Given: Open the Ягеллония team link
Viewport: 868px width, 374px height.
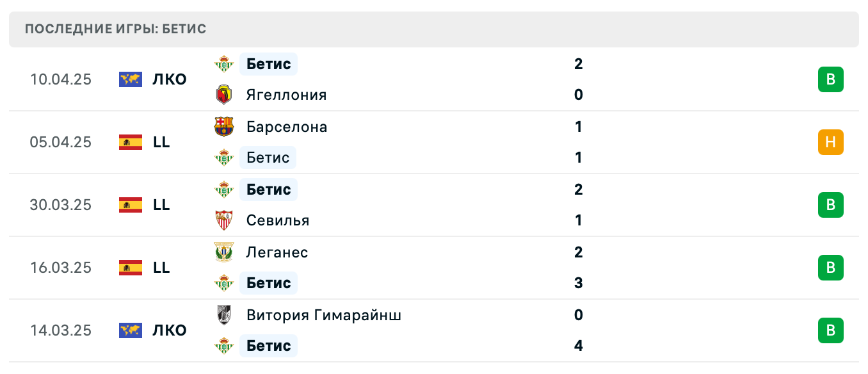Looking at the screenshot, I should [x=286, y=95].
